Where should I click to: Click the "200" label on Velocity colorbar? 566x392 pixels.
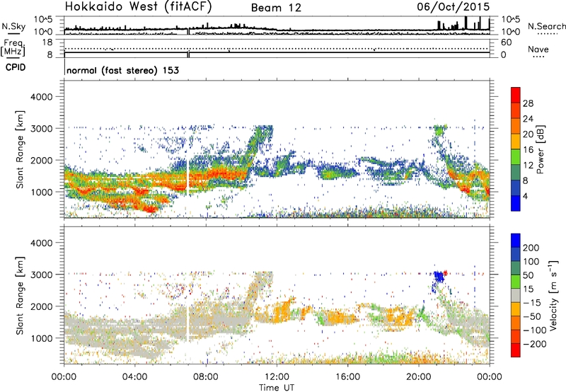click(x=531, y=248)
